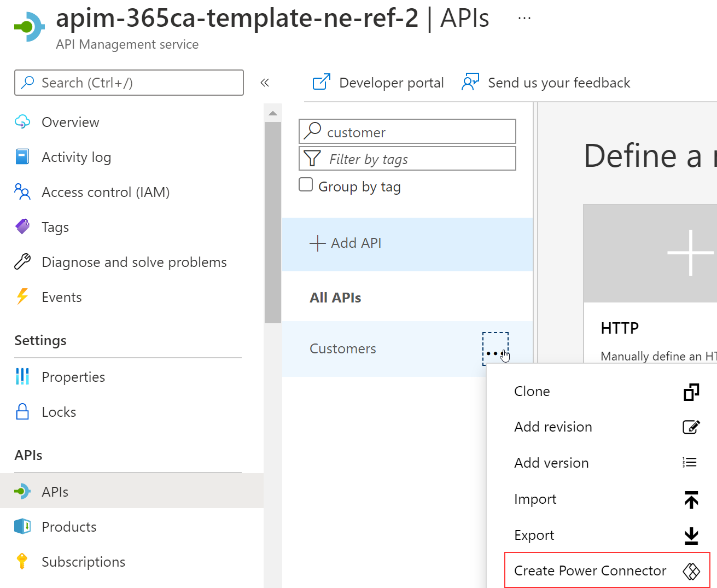This screenshot has height=588, width=717.
Task: Click the Events lightning bolt icon
Action: point(22,296)
